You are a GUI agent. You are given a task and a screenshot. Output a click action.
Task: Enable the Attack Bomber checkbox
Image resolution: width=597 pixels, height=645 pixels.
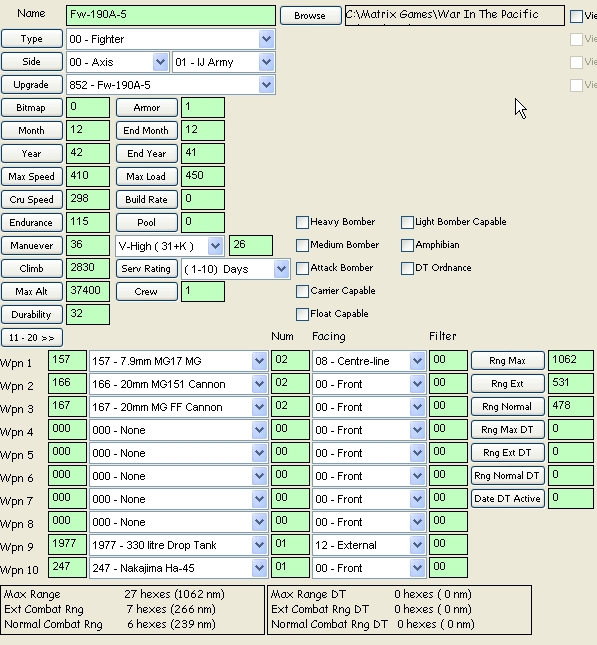(302, 269)
